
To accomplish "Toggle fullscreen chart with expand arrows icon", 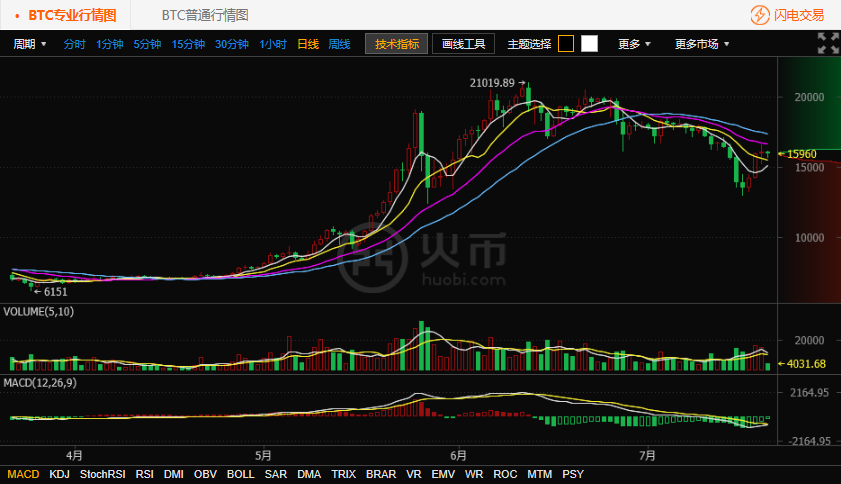I will coord(828,43).
